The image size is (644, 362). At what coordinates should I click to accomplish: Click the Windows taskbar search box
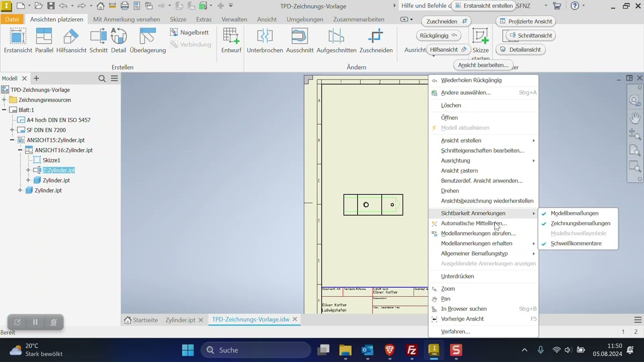[256, 350]
